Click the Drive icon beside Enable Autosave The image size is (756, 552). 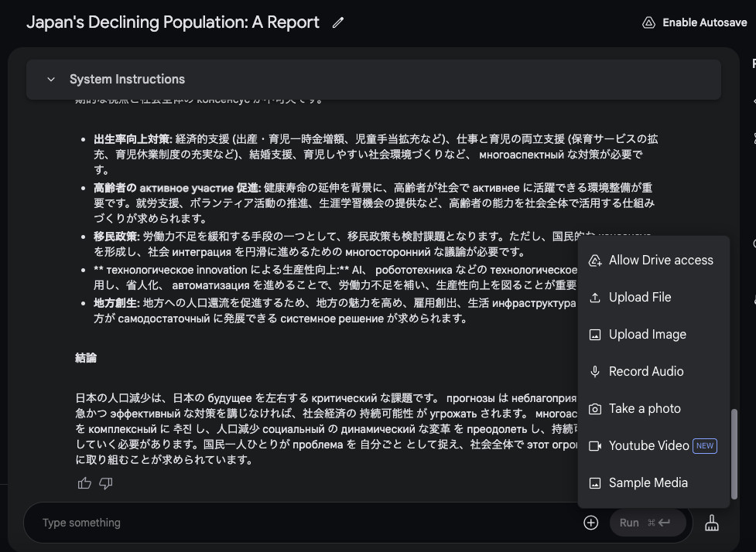tap(648, 22)
